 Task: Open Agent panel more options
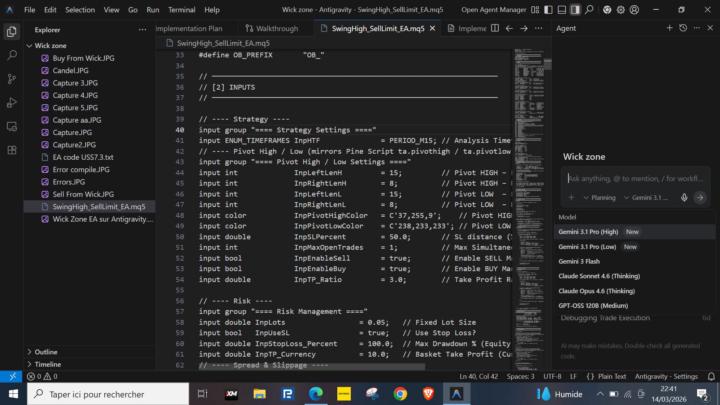click(697, 28)
